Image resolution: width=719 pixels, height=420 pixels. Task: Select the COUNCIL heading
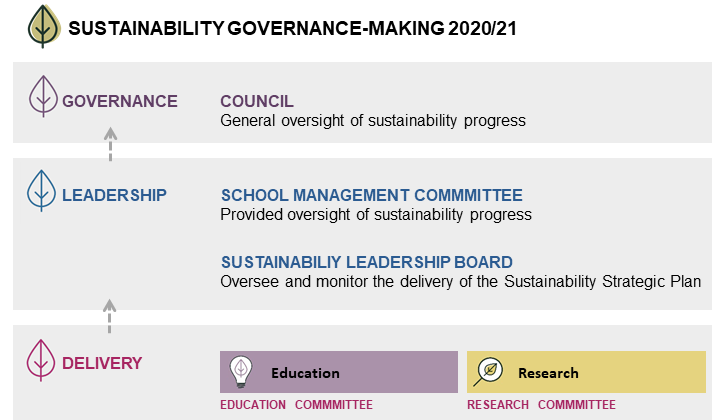click(257, 102)
